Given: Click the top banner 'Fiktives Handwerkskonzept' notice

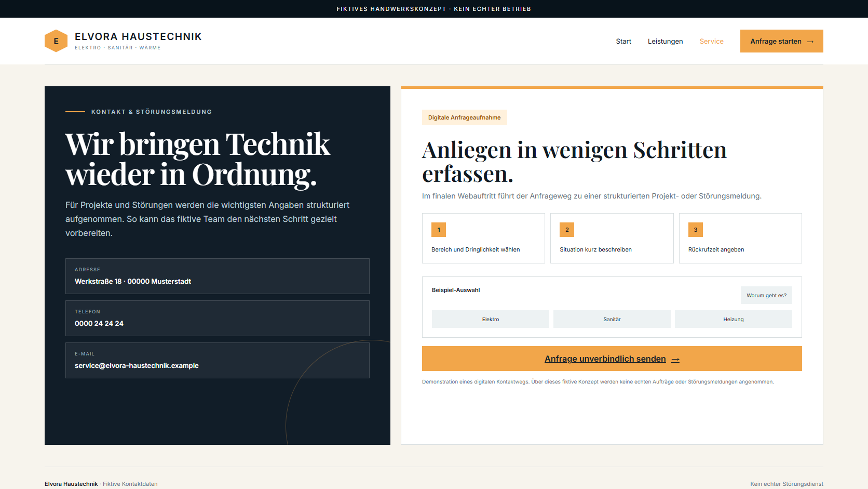Looking at the screenshot, I should click(434, 9).
